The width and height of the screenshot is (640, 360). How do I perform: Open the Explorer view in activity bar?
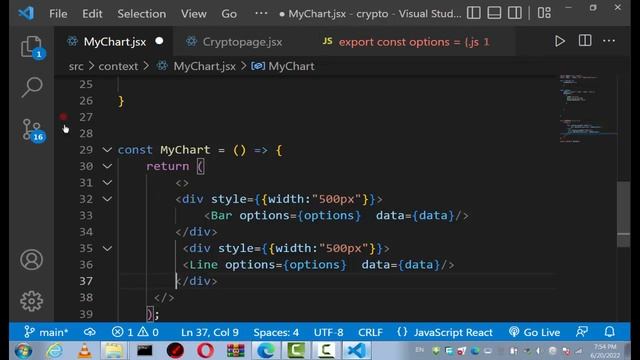click(x=32, y=47)
